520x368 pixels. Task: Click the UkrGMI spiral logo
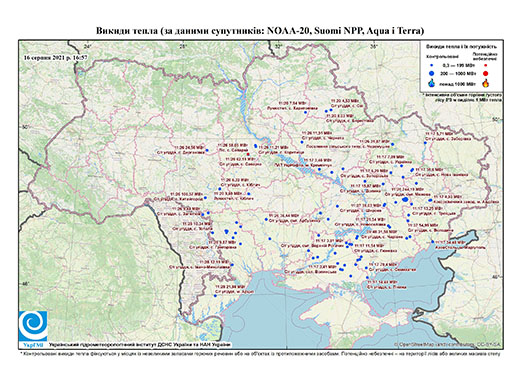[x=33, y=326]
